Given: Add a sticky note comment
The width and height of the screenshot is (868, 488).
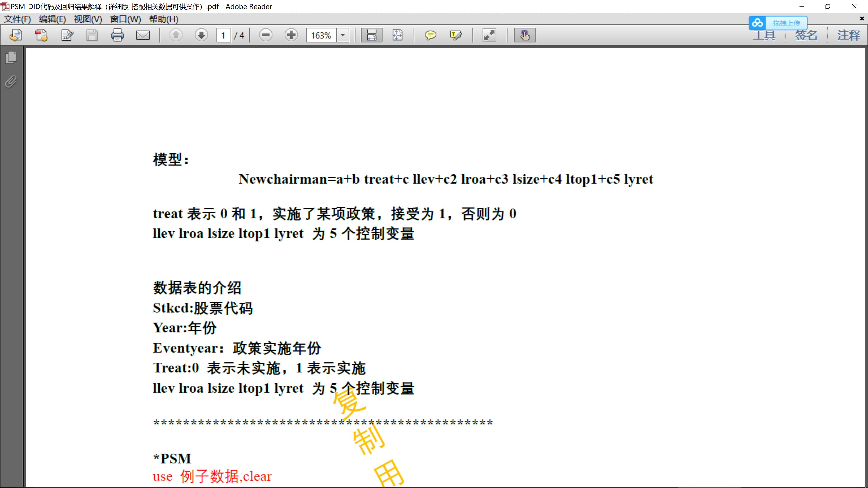Looking at the screenshot, I should [x=430, y=35].
